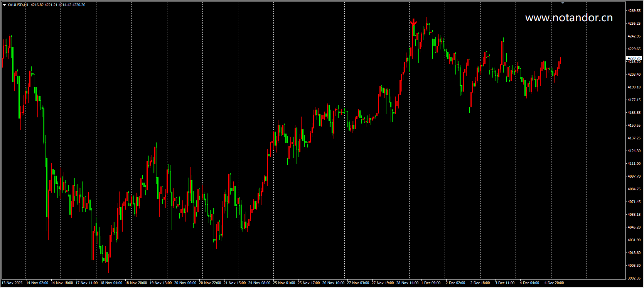The width and height of the screenshot is (644, 288).
Task: Click the 24 Nov 08:00 time axis label
Action: point(259,283)
